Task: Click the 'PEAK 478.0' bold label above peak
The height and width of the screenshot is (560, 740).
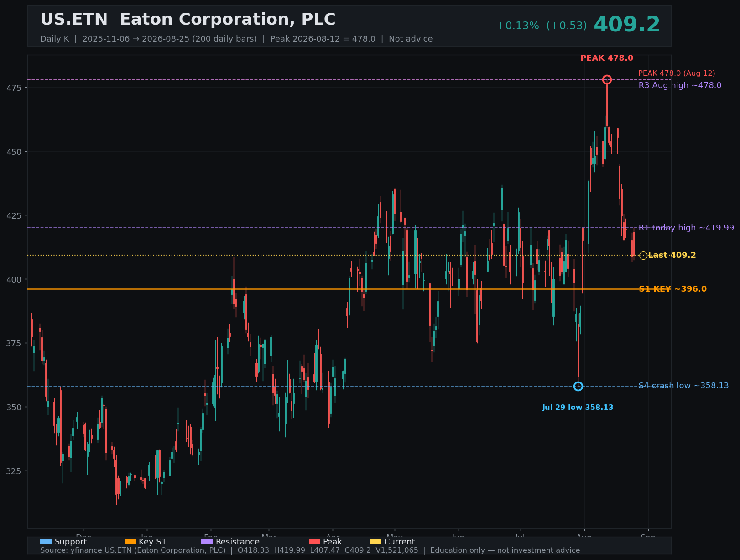Action: [x=607, y=58]
